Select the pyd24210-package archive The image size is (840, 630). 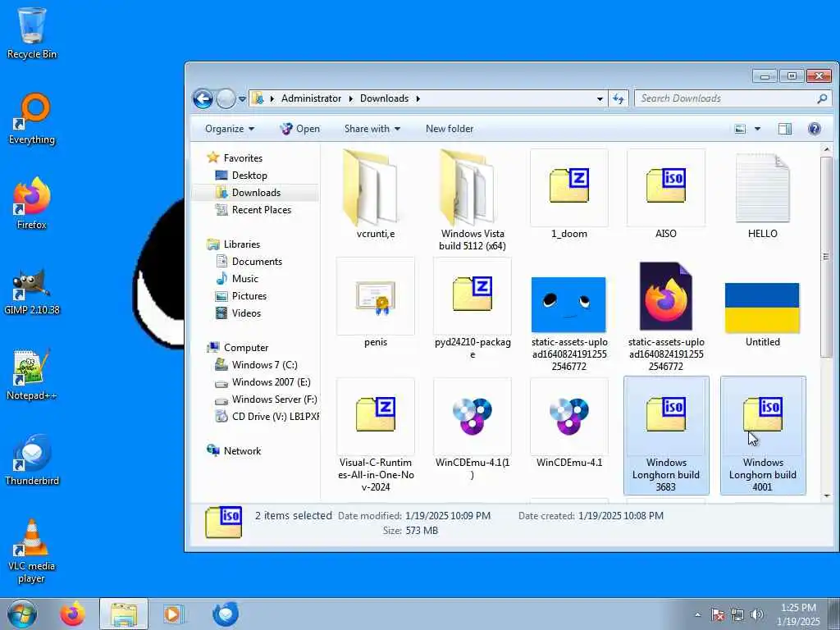pyautogui.click(x=472, y=308)
